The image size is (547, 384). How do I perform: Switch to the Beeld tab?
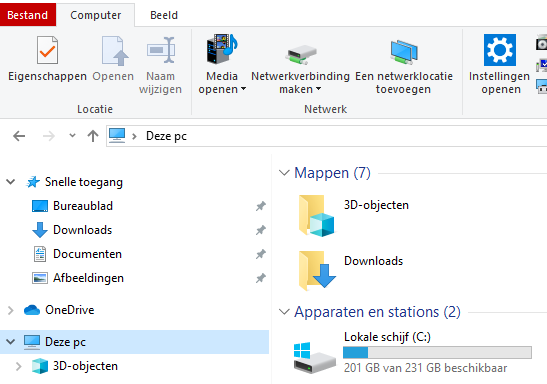click(164, 15)
